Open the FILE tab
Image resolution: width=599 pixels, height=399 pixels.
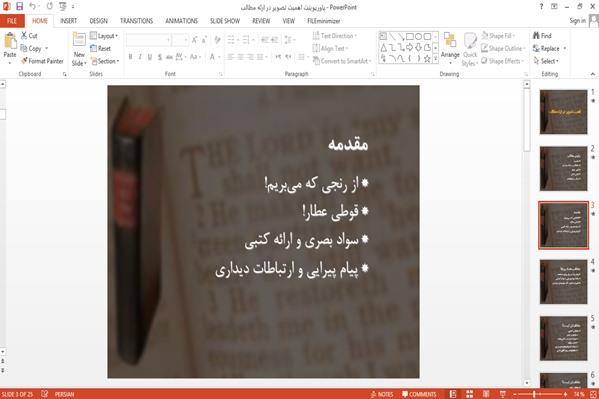pos(12,21)
